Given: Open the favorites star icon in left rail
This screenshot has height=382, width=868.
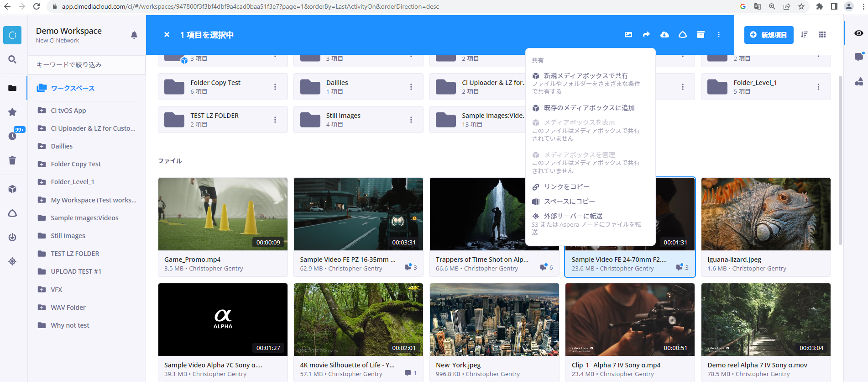Looking at the screenshot, I should (12, 112).
